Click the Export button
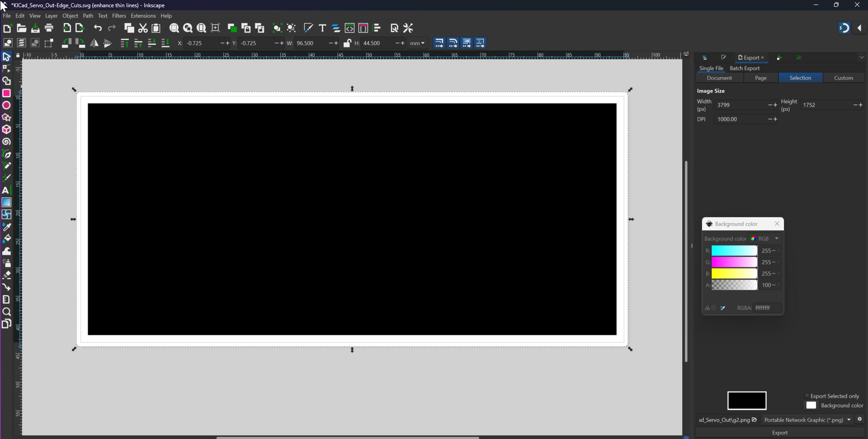 coord(779,432)
